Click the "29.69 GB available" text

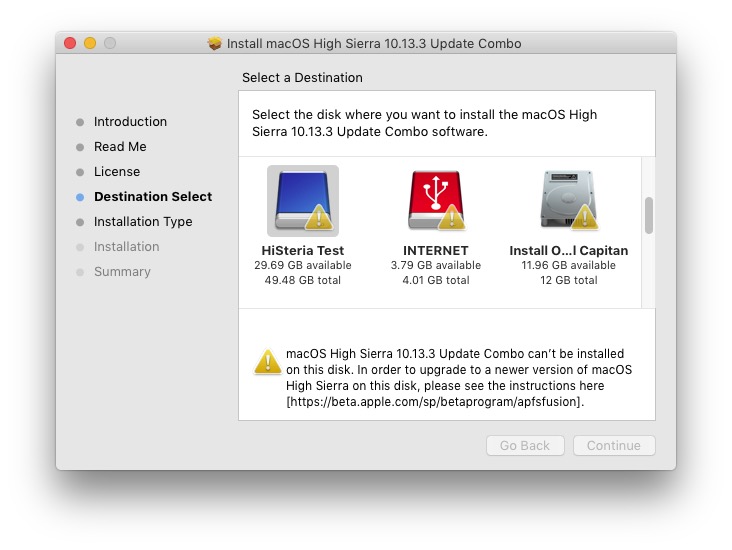tap(303, 265)
